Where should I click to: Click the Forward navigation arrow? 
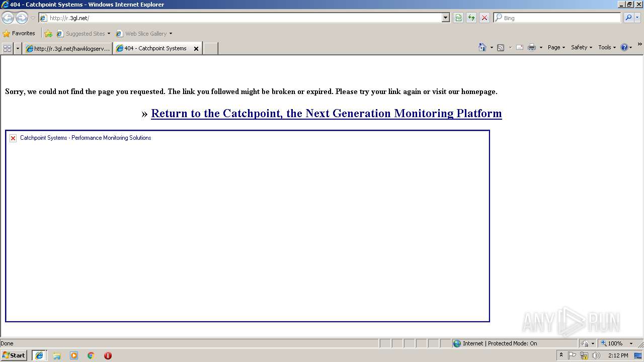pyautogui.click(x=22, y=18)
